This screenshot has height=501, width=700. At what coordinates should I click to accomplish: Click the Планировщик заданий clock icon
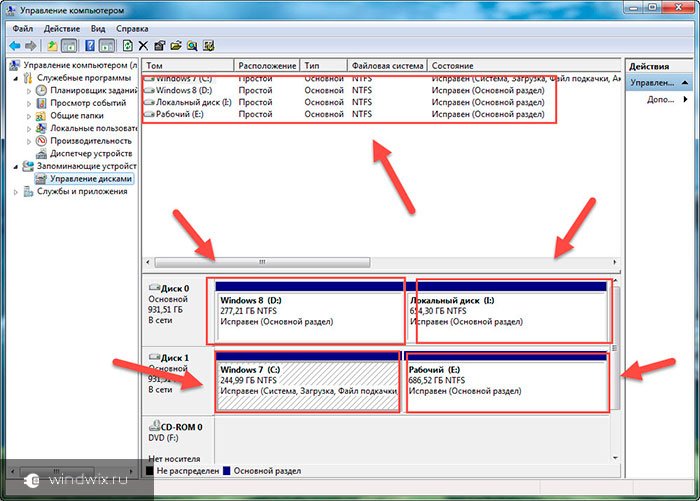(41, 90)
